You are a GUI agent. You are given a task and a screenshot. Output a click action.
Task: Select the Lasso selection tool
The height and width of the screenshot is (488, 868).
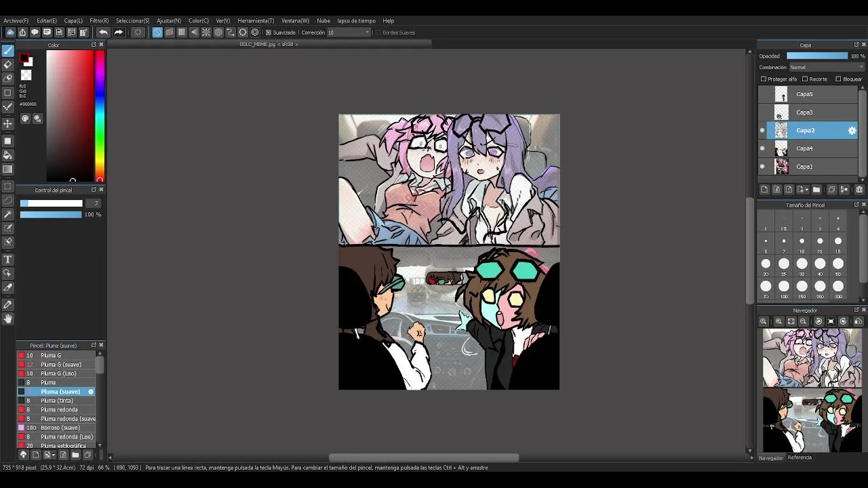(8, 200)
